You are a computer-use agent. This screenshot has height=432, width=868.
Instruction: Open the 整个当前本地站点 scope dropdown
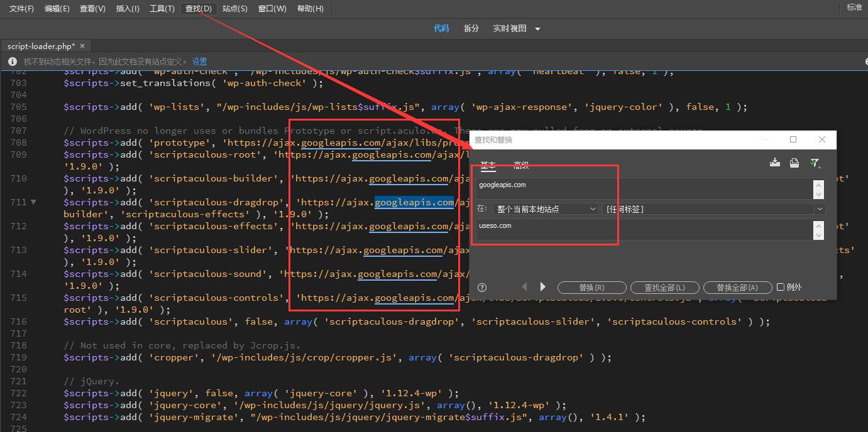(546, 209)
